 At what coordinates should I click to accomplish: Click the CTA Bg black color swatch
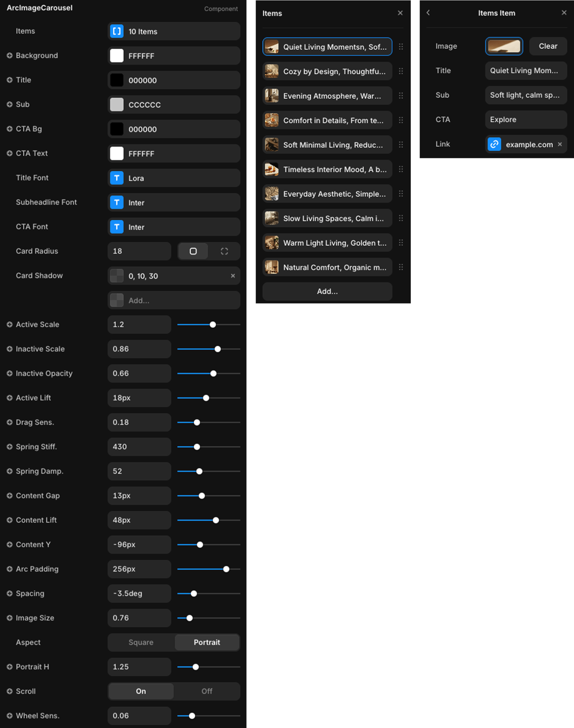pyautogui.click(x=117, y=129)
